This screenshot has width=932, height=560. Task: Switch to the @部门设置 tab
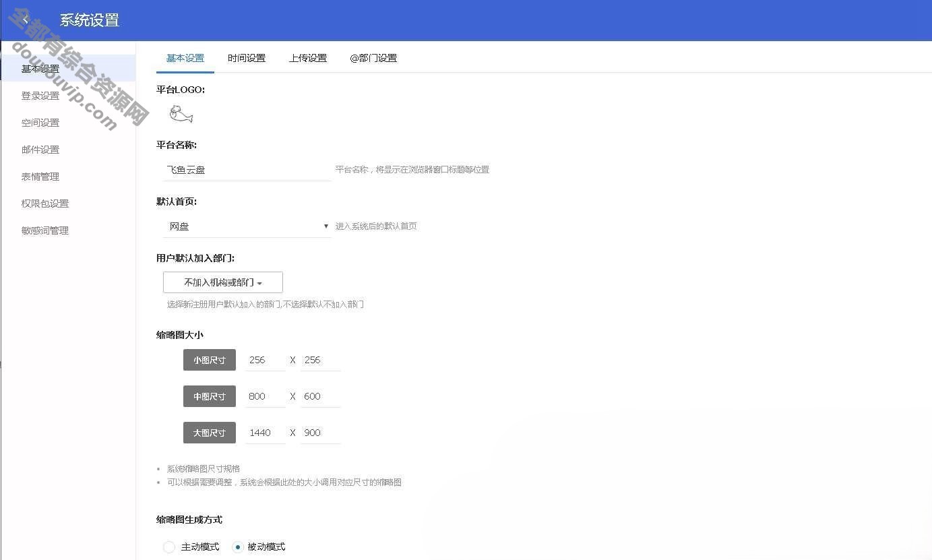pyautogui.click(x=373, y=58)
